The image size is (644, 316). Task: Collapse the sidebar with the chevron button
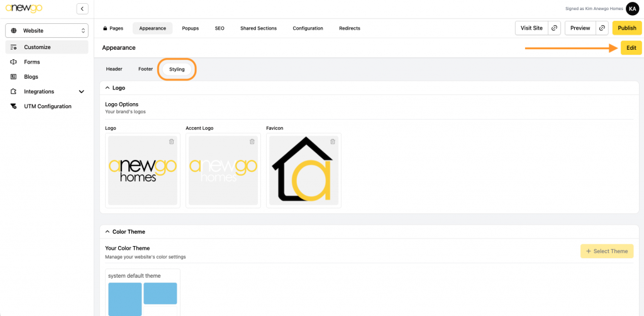pos(82,9)
